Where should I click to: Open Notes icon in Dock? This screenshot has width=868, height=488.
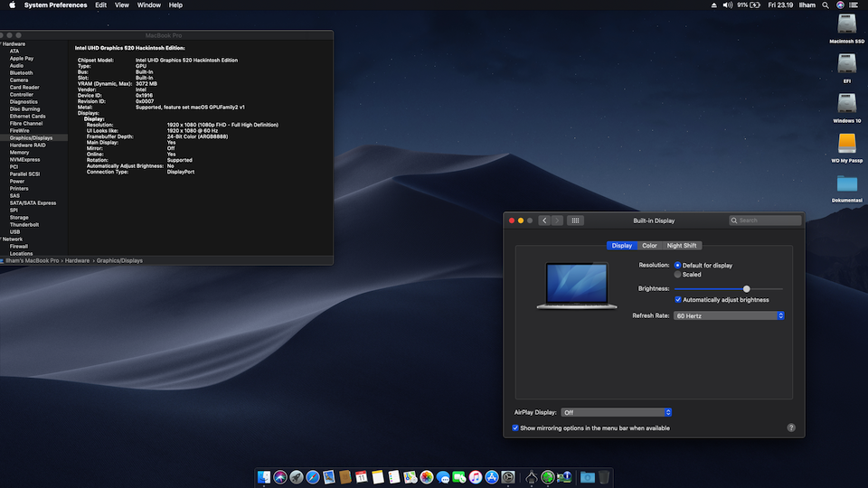378,477
